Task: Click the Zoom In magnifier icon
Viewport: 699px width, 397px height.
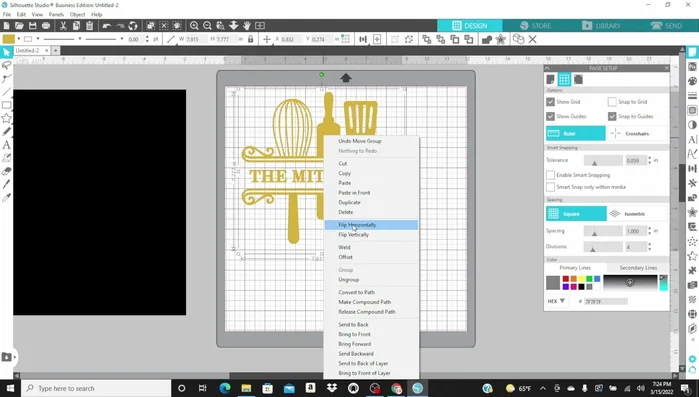Action: (x=194, y=25)
